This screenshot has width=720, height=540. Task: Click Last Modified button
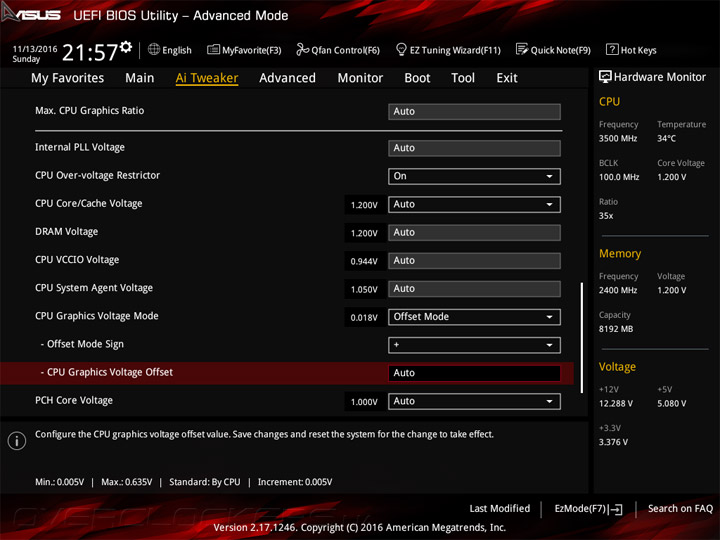[500, 508]
